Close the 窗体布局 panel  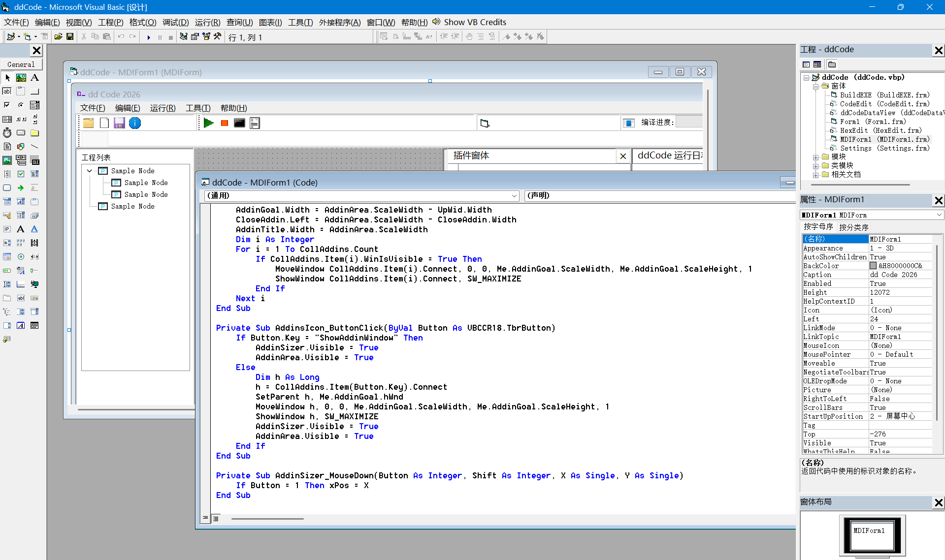click(x=939, y=502)
